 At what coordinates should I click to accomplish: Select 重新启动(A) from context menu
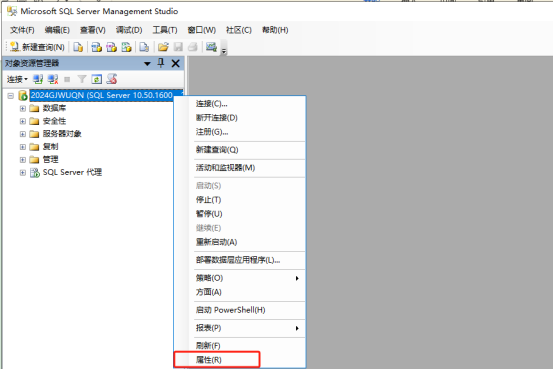216,242
